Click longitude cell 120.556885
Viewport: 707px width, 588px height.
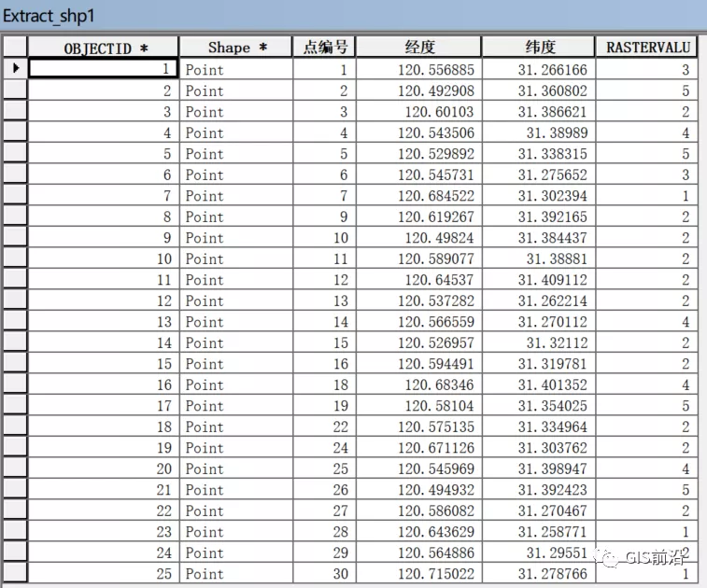point(419,69)
